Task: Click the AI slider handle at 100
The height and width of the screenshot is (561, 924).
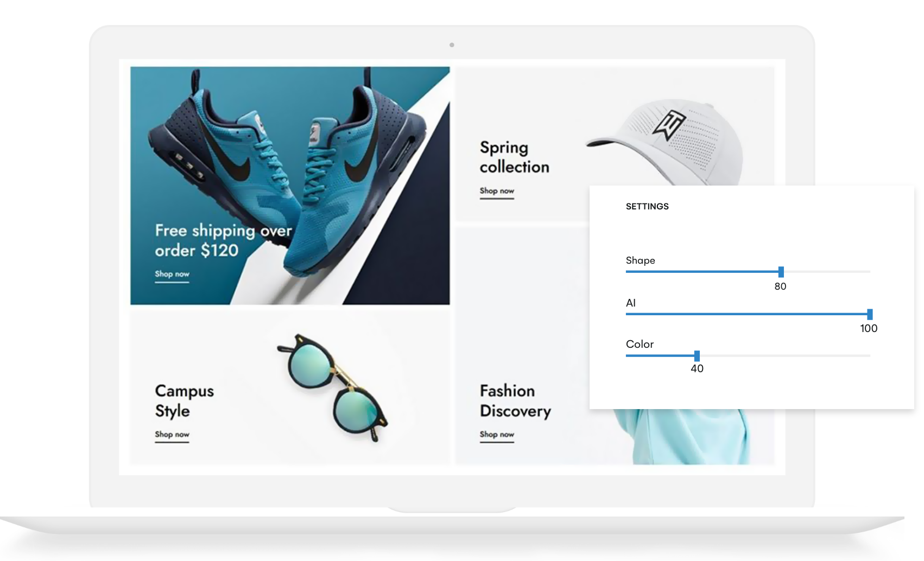Action: click(870, 314)
